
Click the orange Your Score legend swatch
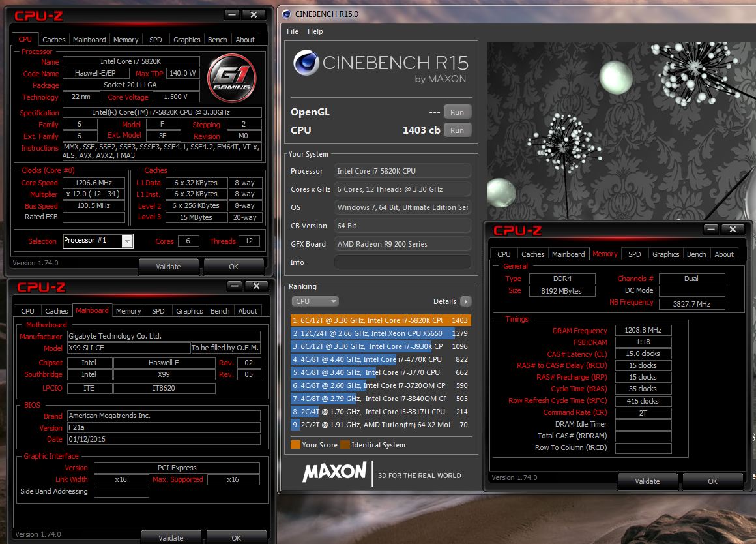[295, 445]
